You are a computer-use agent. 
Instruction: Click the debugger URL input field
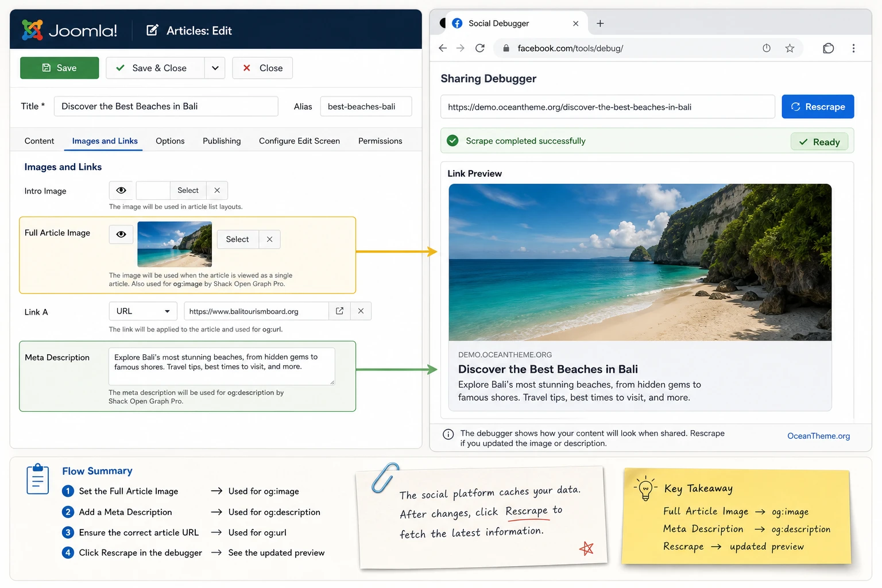pyautogui.click(x=608, y=107)
